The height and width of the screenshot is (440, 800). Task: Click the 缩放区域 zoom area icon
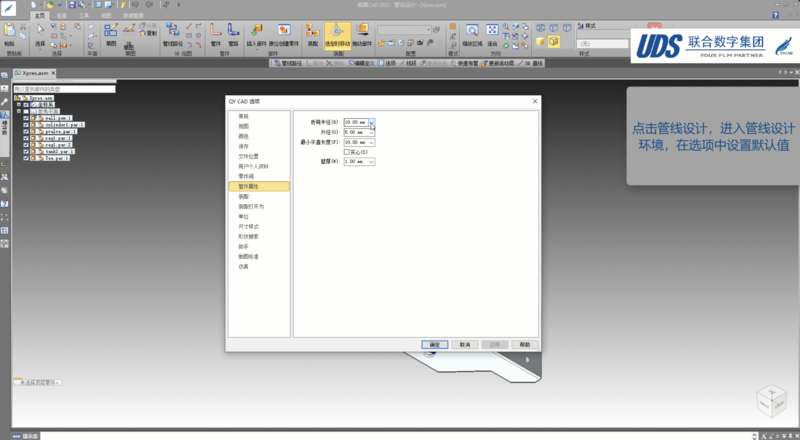click(472, 31)
